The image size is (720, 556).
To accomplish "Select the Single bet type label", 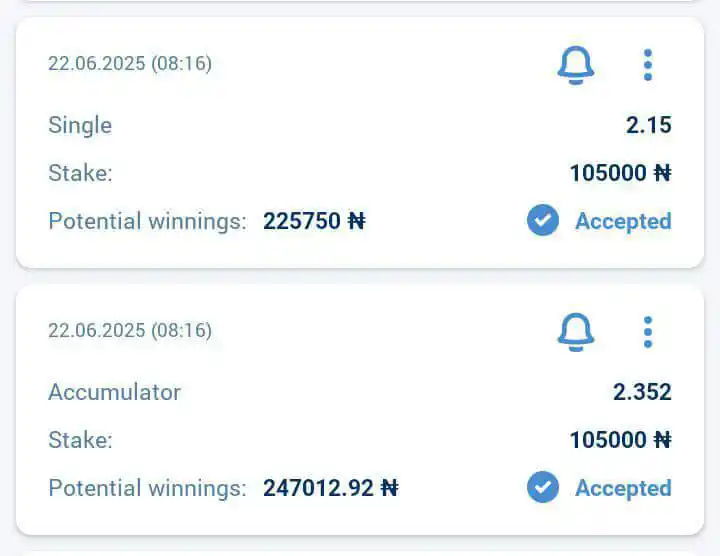I will (80, 125).
